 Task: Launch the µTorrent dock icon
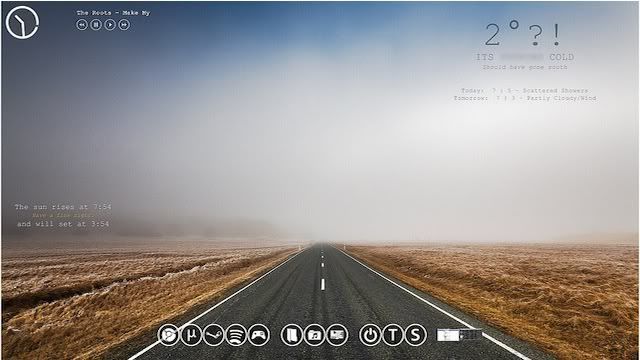point(191,335)
